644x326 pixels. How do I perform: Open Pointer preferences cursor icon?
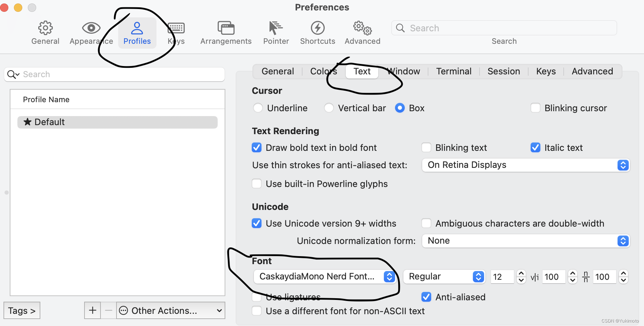(276, 28)
